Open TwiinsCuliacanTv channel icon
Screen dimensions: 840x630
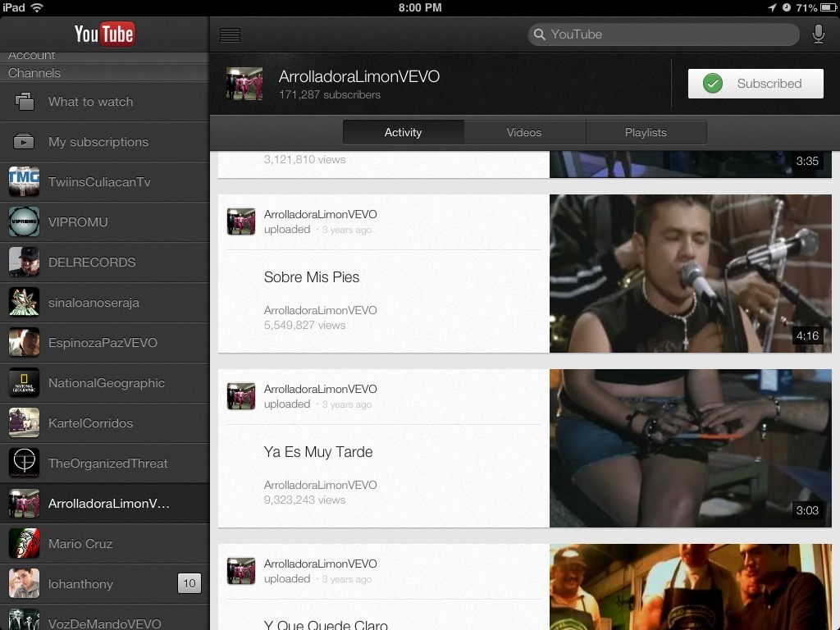click(24, 181)
